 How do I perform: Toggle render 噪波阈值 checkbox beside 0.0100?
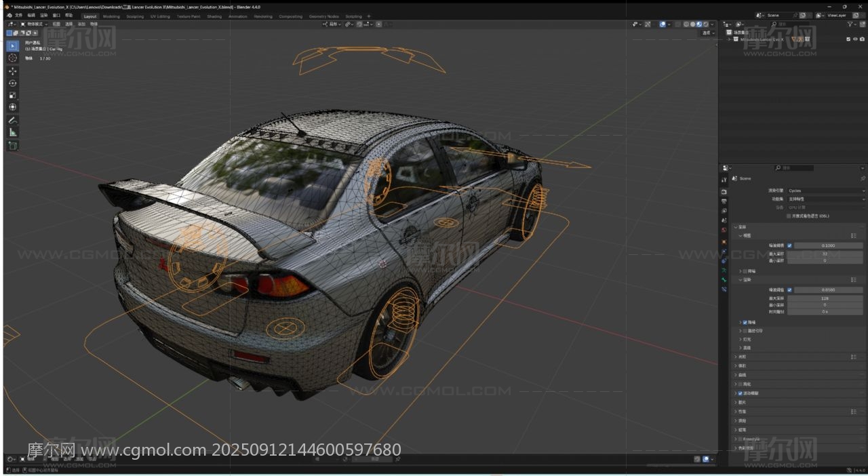click(789, 290)
